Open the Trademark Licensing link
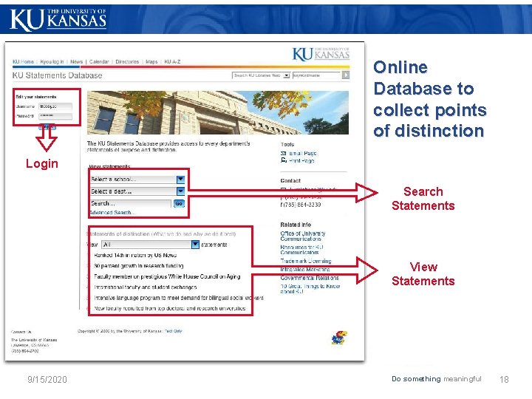 tap(306, 261)
